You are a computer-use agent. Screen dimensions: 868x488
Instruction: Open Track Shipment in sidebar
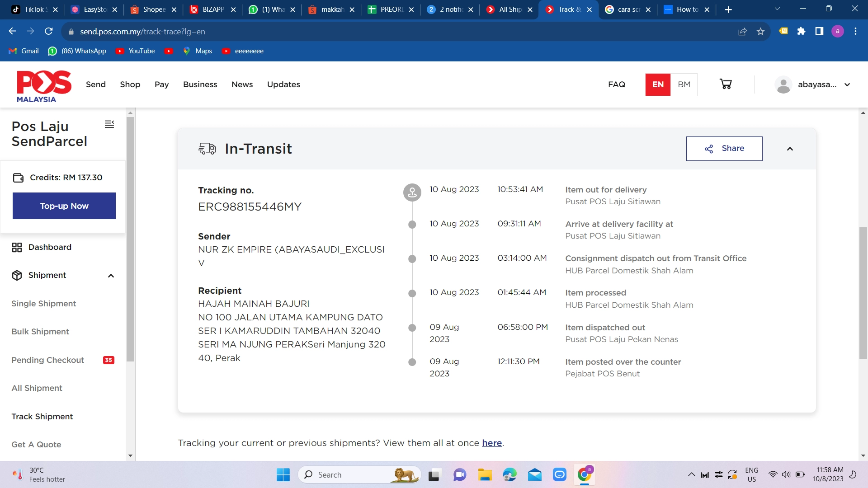click(x=42, y=417)
